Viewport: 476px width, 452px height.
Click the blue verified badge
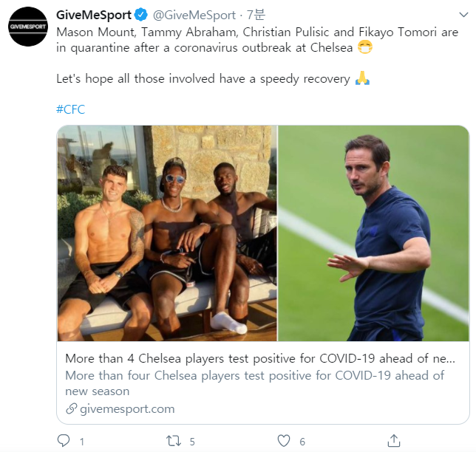click(141, 15)
